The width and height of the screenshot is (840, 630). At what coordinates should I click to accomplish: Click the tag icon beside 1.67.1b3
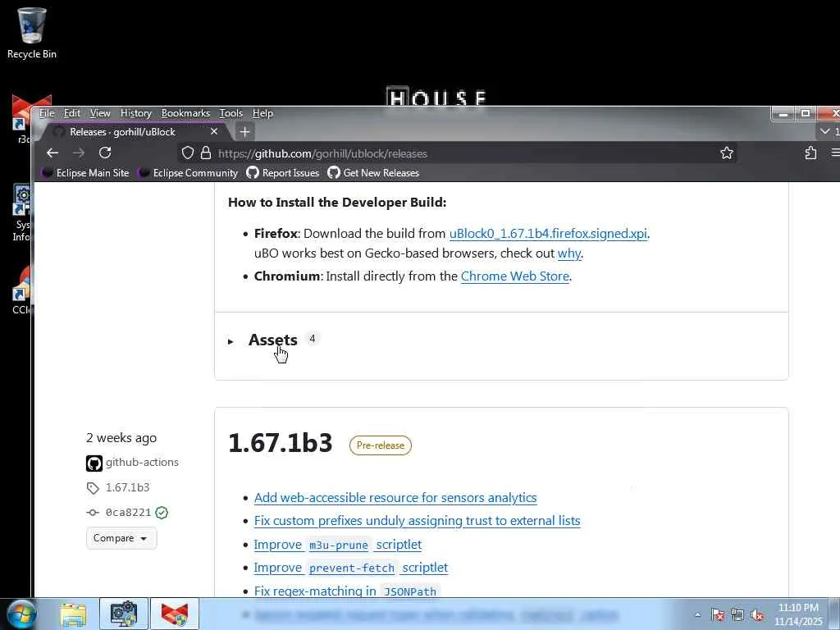(93, 488)
